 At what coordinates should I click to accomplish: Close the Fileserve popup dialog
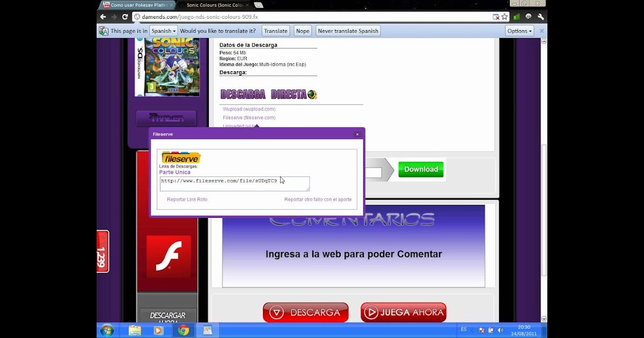click(357, 134)
